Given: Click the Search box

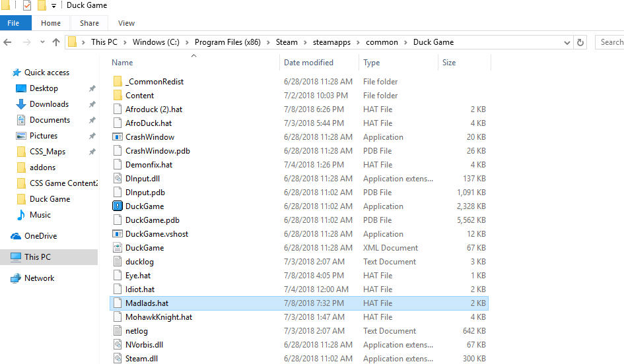Looking at the screenshot, I should tap(609, 42).
